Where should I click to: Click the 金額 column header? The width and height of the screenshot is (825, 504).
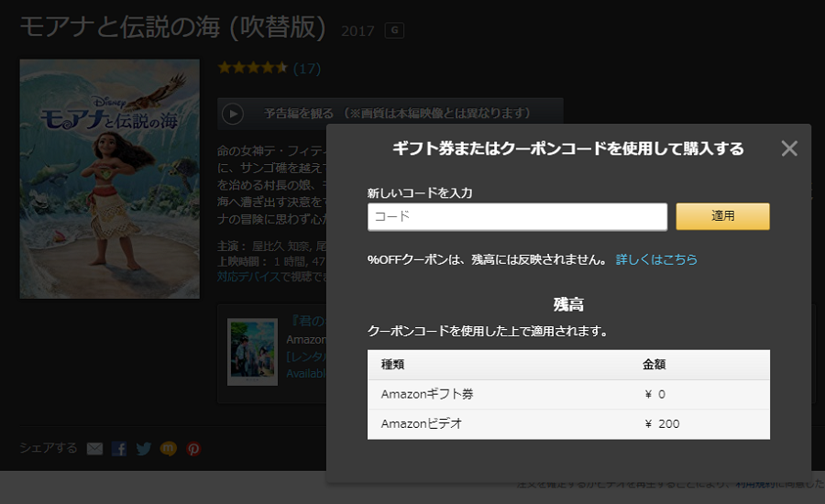(654, 365)
